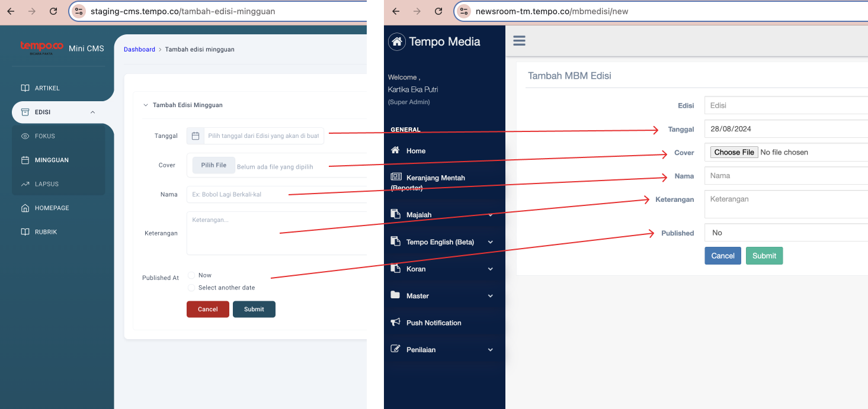The image size is (868, 409).
Task: Click the edit icon beside Penilaian
Action: point(396,349)
